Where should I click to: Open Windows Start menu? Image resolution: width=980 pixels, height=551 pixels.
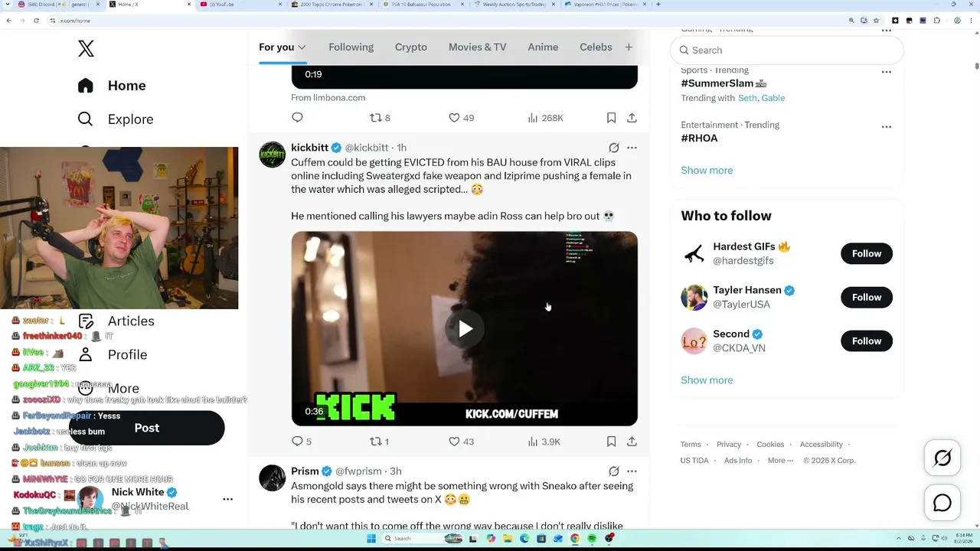371,539
